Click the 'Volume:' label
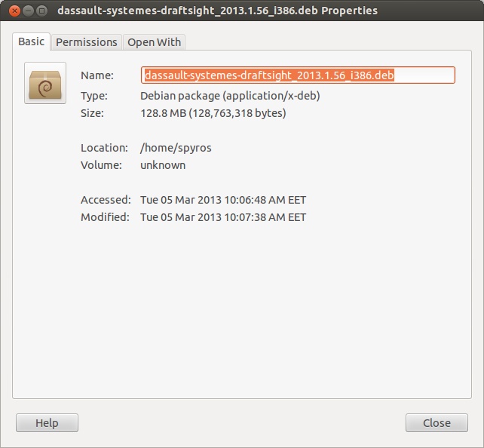The image size is (484, 448). pos(101,165)
